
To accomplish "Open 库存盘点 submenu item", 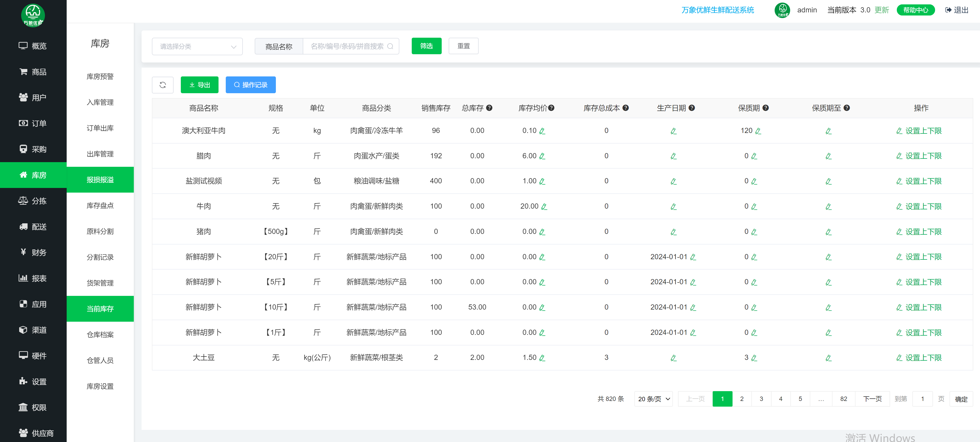I will (x=100, y=206).
